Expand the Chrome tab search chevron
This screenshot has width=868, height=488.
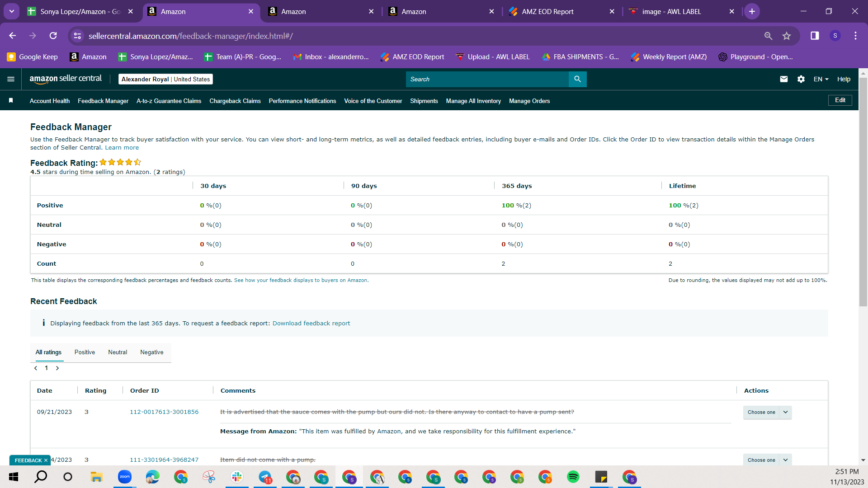tap(11, 11)
